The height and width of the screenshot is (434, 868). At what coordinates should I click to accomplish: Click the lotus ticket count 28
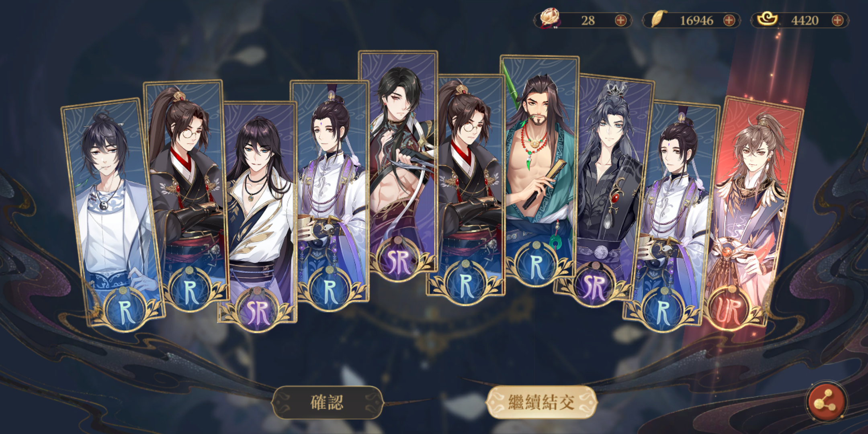pos(588,20)
